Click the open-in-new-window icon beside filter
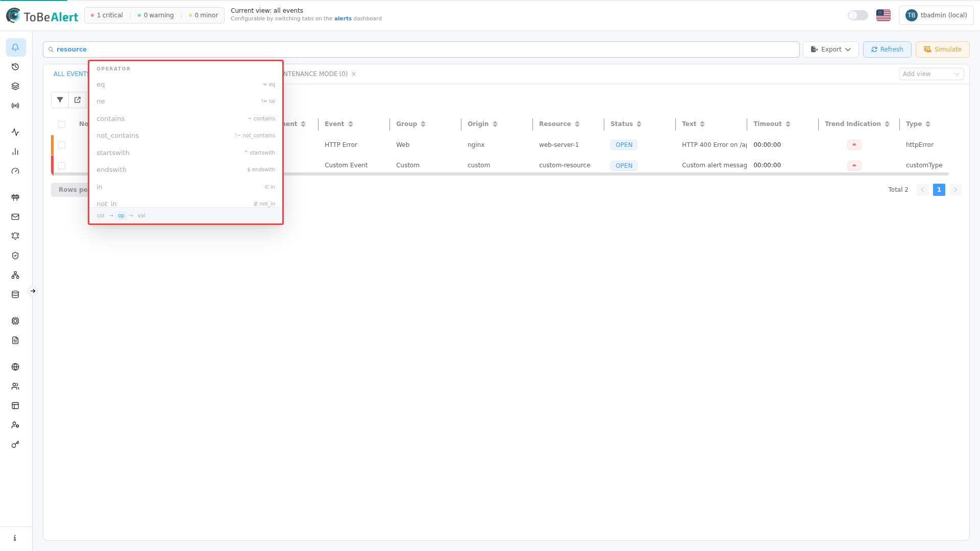The height and width of the screenshot is (551, 980). pyautogui.click(x=78, y=100)
